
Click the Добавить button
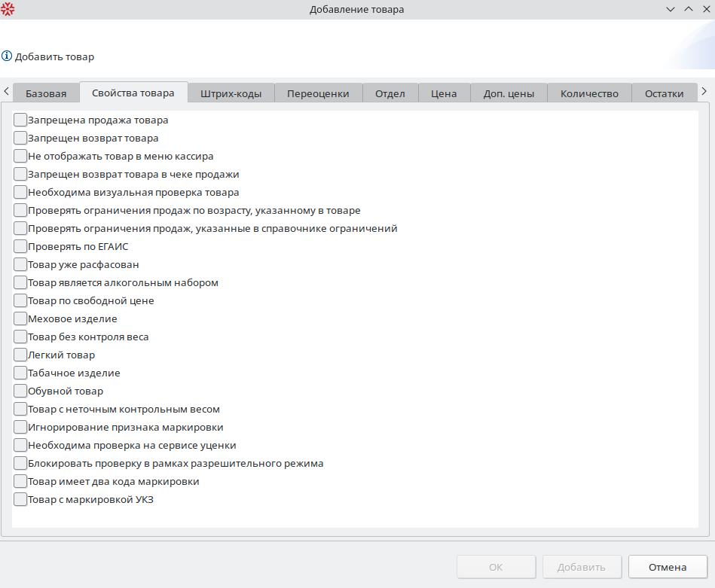582,567
